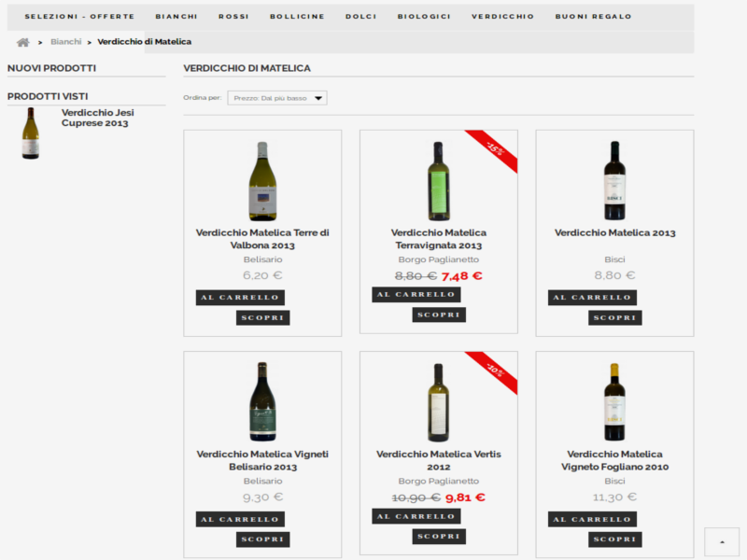Open Verdicchio Matelica Terravignata 2013 title
The height and width of the screenshot is (560, 747).
point(439,239)
